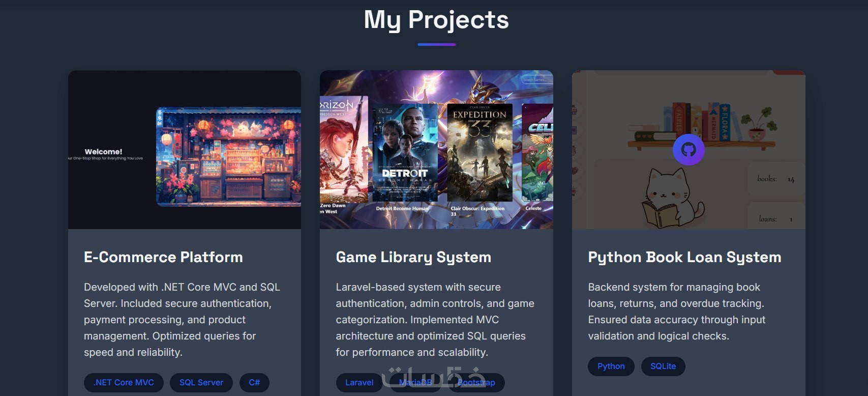Click the Book Loan System description text
This screenshot has height=396, width=868.
pyautogui.click(x=677, y=312)
